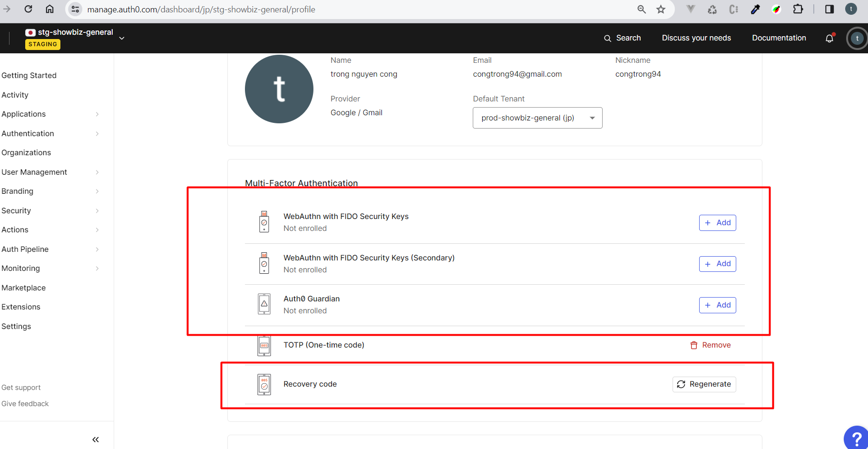Open the blue help question mark button

pyautogui.click(x=857, y=438)
